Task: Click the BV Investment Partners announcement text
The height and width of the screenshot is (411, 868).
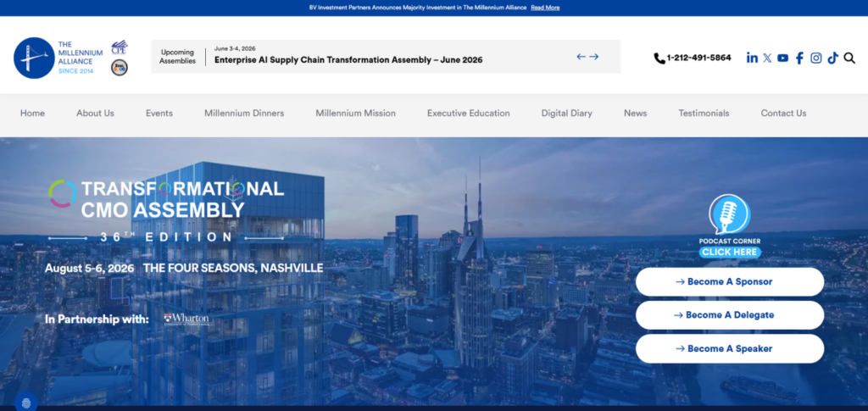Action: click(x=417, y=8)
